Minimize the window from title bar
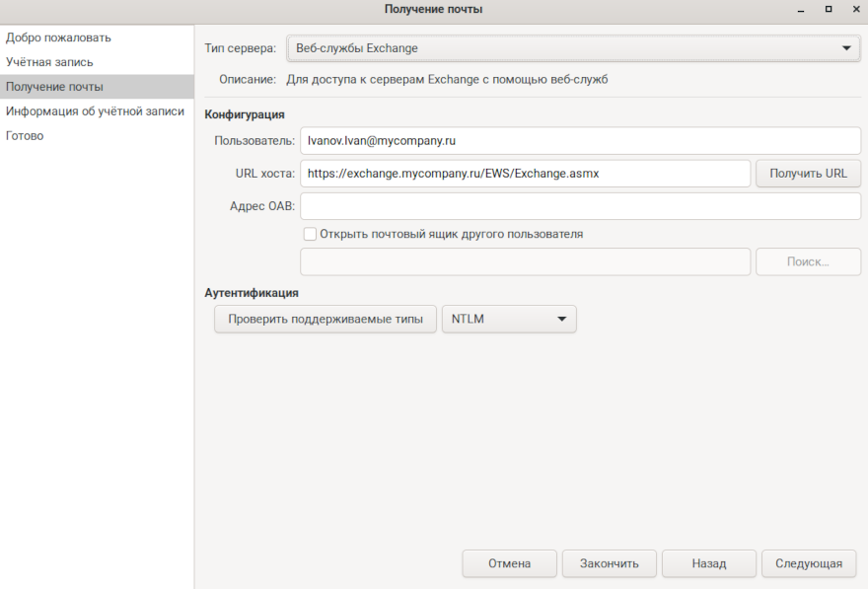Screen dimensions: 868x589 point(802,9)
